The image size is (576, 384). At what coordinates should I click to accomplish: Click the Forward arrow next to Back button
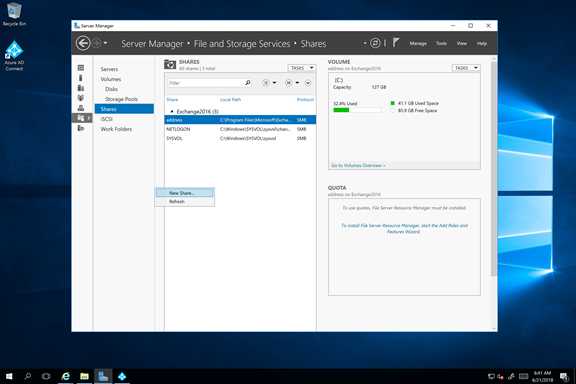click(97, 43)
